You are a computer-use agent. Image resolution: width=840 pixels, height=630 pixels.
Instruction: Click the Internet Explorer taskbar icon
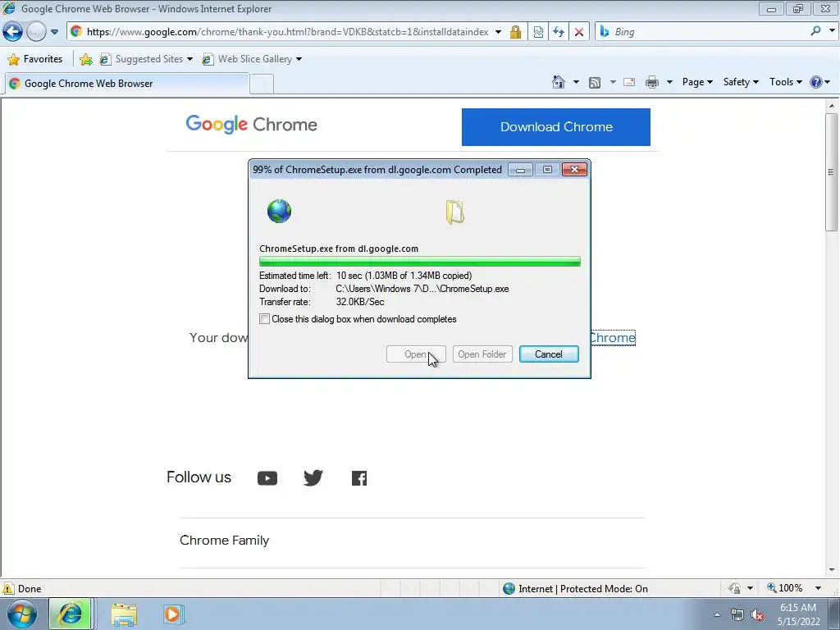tap(71, 614)
